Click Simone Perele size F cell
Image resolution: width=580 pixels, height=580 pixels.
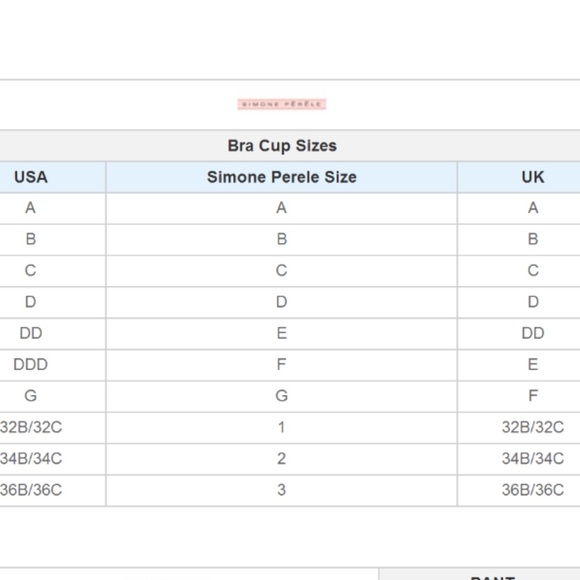point(281,365)
